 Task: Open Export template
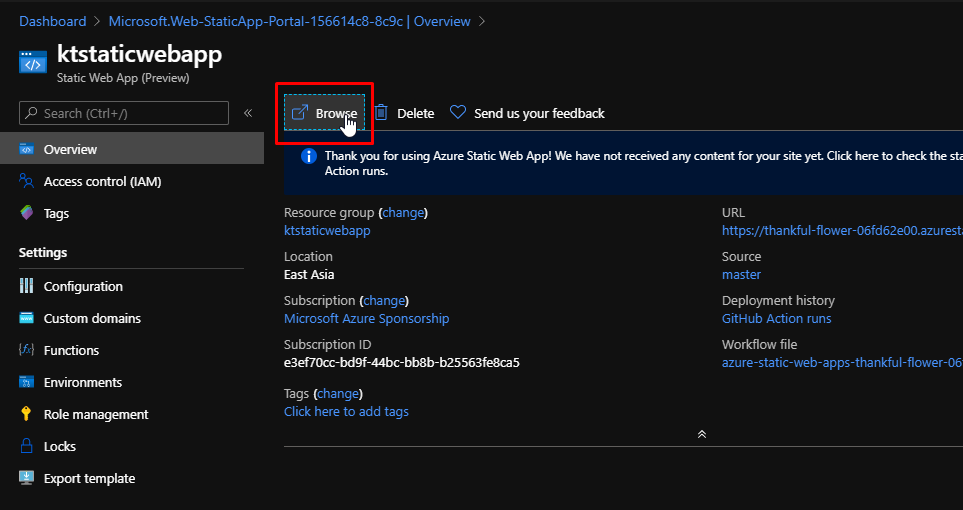point(90,478)
